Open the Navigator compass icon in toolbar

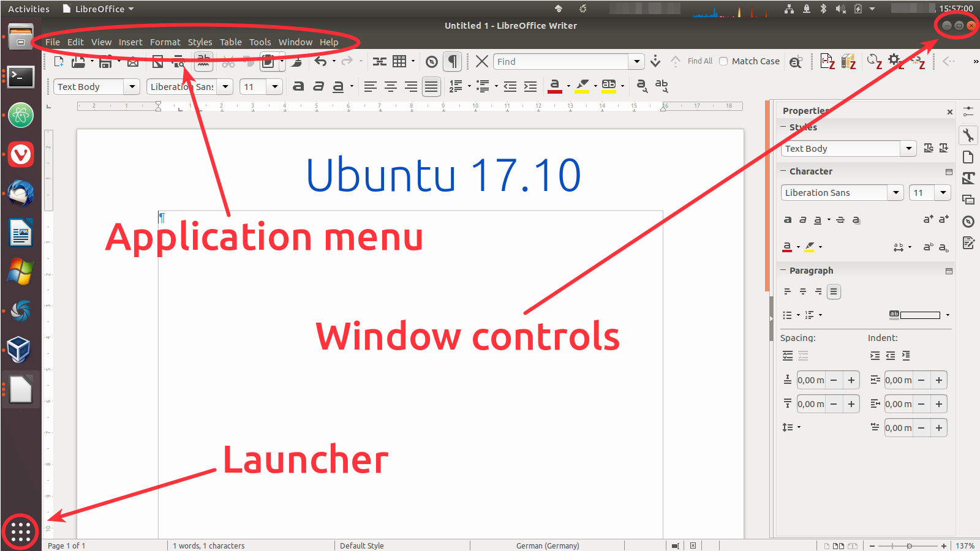432,61
